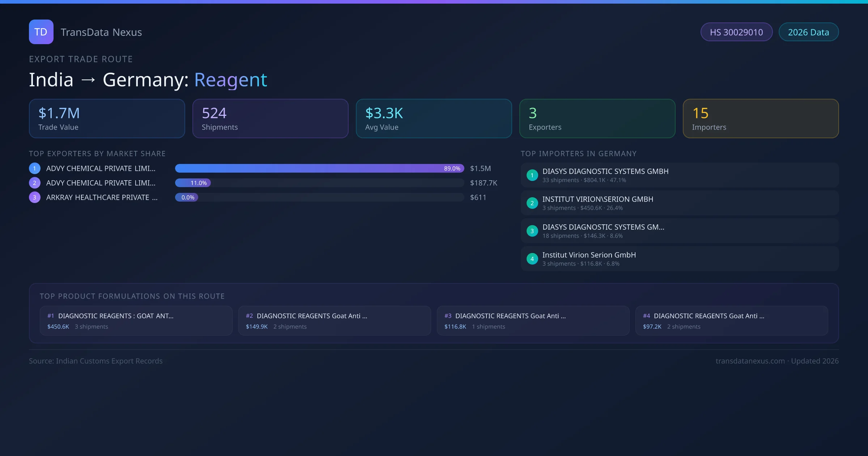Click importer rank 3 green badge
The height and width of the screenshot is (456, 868).
[532, 231]
